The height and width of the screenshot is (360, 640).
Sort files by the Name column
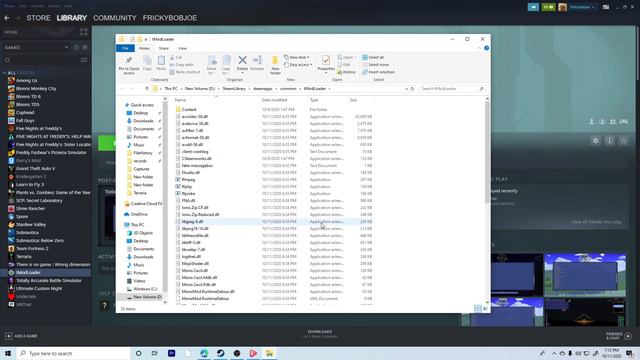[x=180, y=100]
